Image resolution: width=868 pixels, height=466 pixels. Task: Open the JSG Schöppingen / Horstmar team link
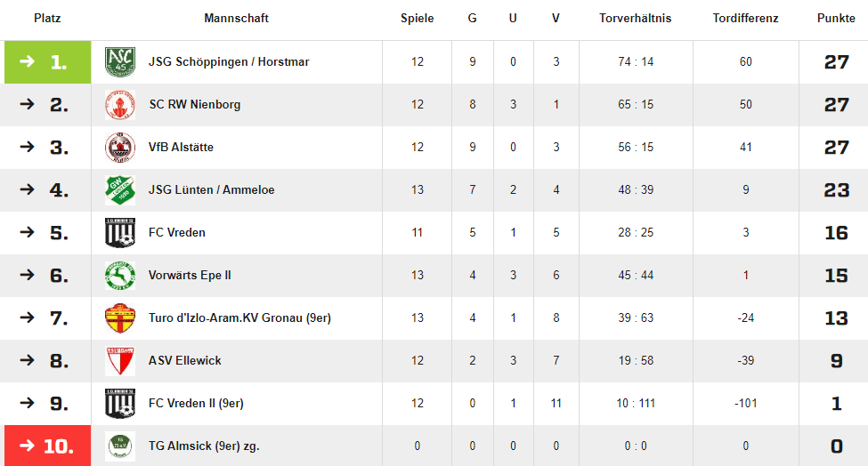(229, 62)
